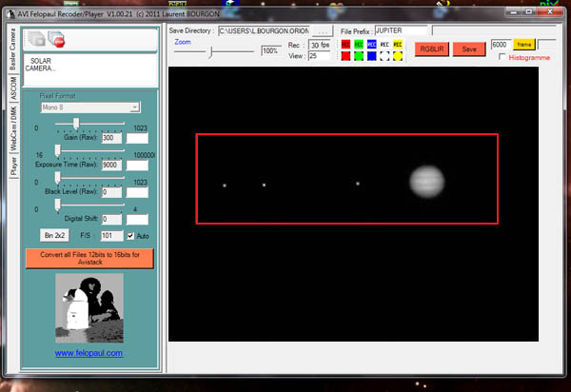Click the Gain (Raw) slider
The height and width of the screenshot is (392, 571).
click(75, 125)
